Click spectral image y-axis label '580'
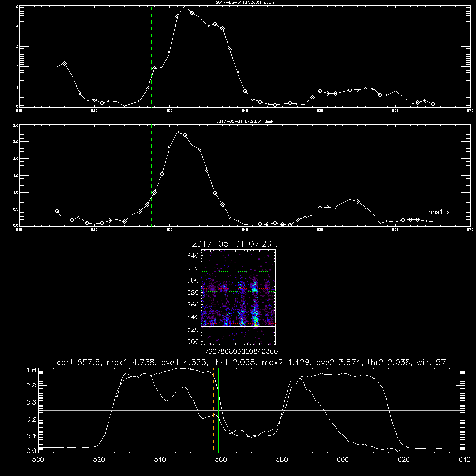This screenshot has width=476, height=476. coord(193,293)
